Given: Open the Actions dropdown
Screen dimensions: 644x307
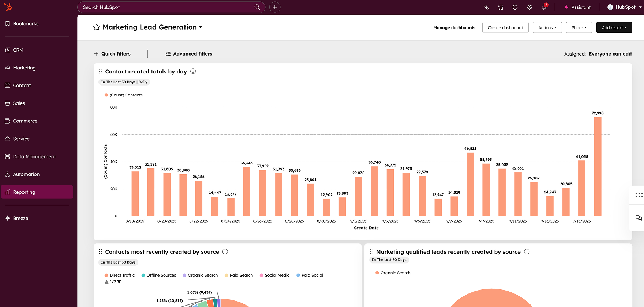Looking at the screenshot, I should [547, 27].
